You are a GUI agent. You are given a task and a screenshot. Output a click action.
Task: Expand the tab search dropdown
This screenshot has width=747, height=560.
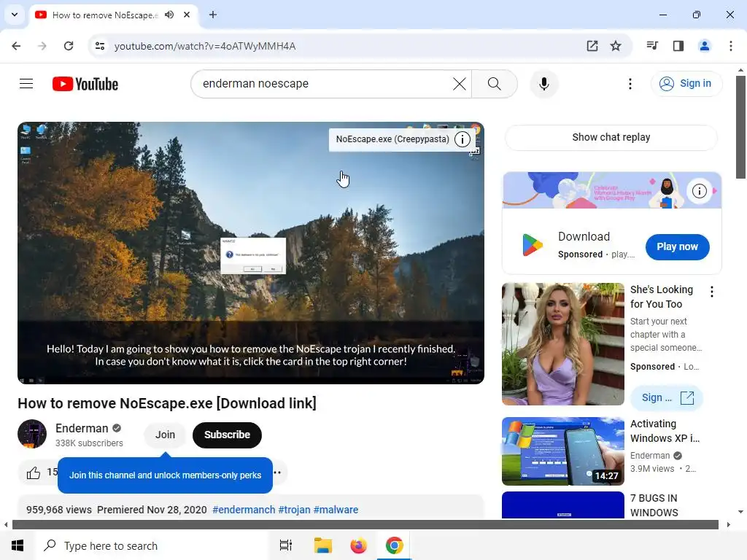pyautogui.click(x=15, y=15)
